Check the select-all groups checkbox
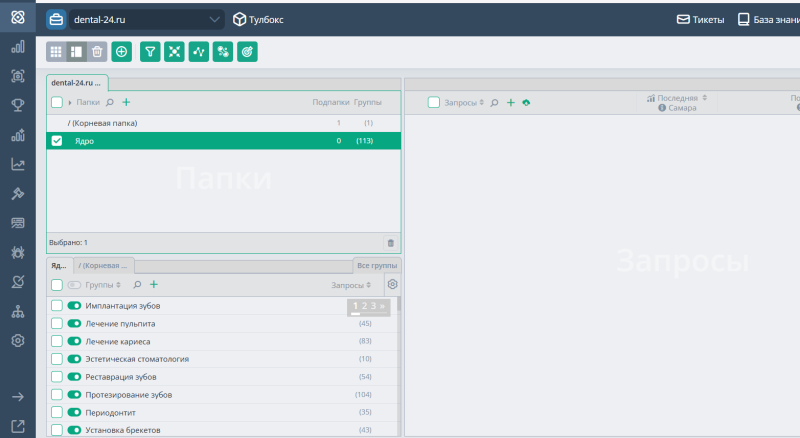Image resolution: width=800 pixels, height=438 pixels. [x=57, y=285]
